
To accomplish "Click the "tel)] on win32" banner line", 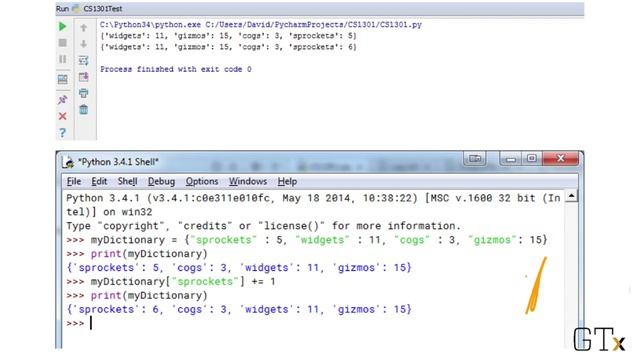I will 109,212.
